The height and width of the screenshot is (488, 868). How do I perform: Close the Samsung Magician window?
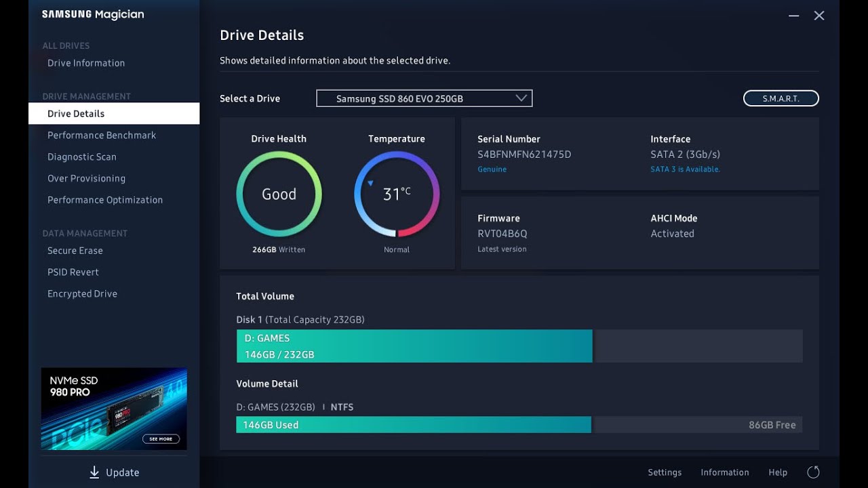819,16
